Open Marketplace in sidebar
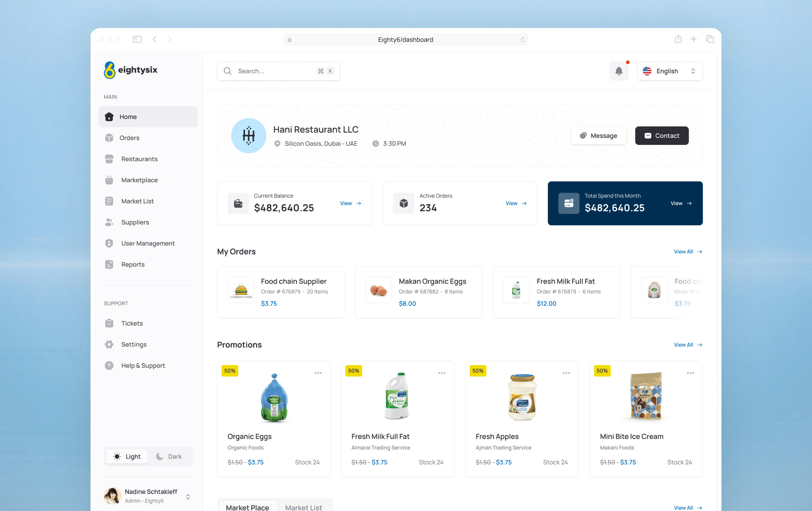 (x=148, y=180)
